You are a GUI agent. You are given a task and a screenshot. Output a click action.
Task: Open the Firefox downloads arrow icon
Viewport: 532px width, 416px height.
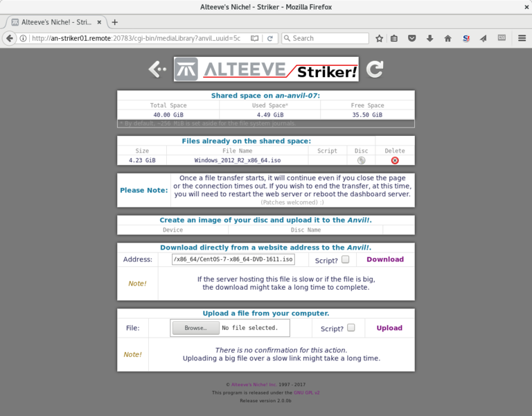tap(430, 38)
